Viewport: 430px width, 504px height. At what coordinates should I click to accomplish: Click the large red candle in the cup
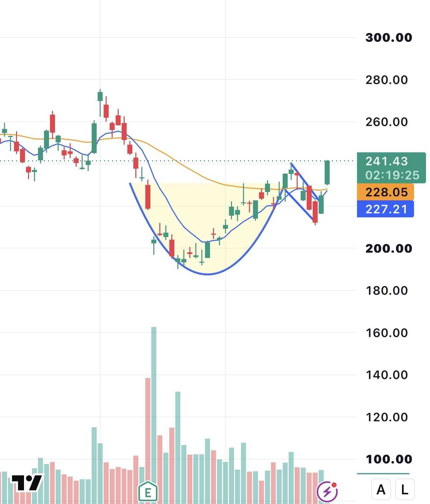(148, 196)
